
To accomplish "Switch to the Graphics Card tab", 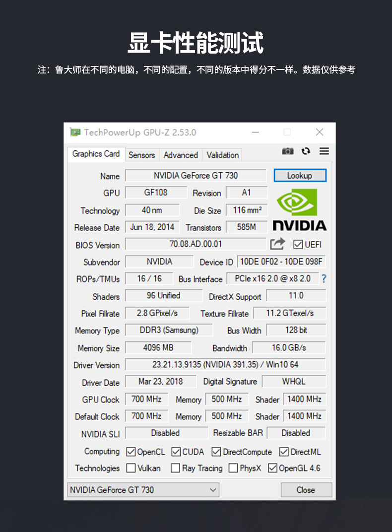I will coord(96,154).
